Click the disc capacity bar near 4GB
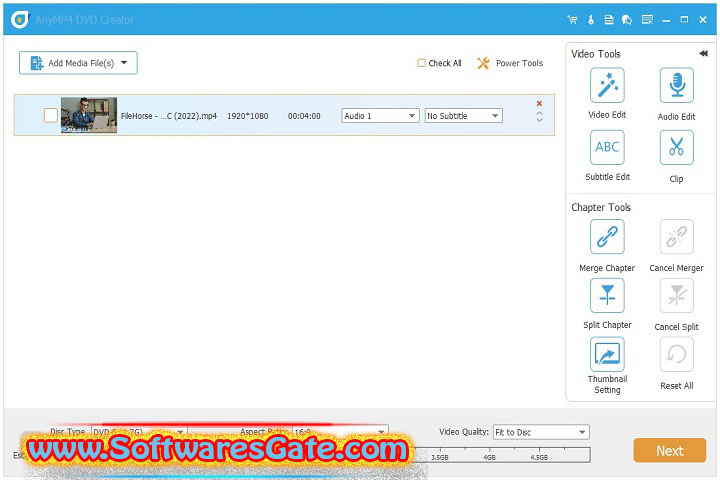The image size is (720, 480). click(489, 455)
